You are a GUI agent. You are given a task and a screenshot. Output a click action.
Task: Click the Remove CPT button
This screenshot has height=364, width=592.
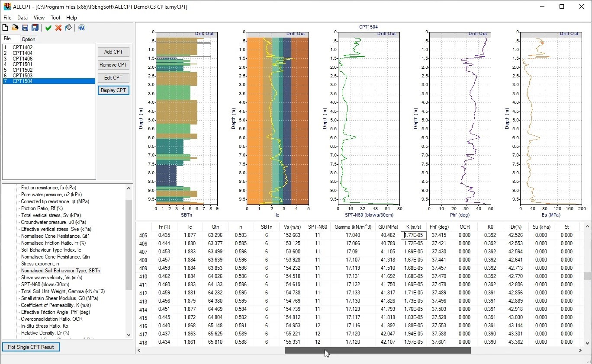tap(113, 65)
